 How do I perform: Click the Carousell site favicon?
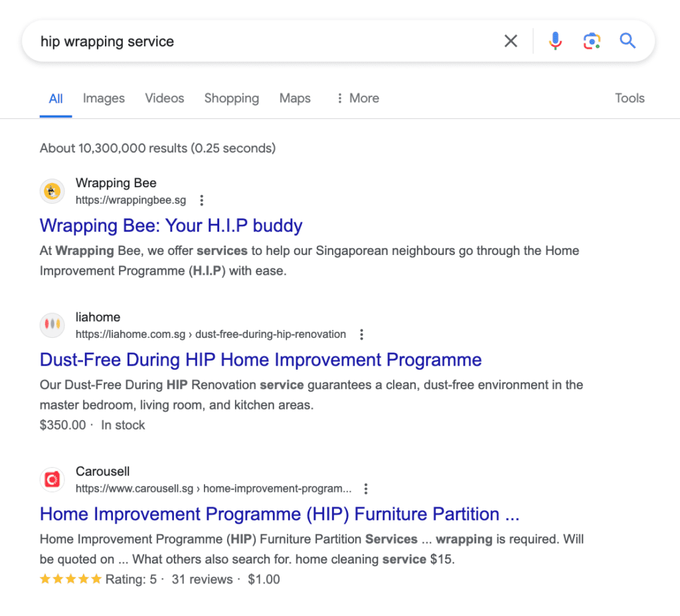pos(52,479)
